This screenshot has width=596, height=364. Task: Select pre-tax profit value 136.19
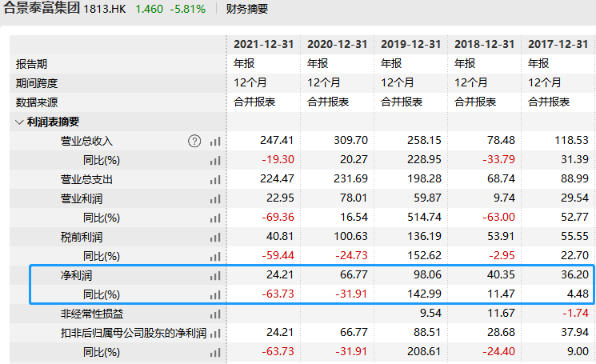click(424, 237)
